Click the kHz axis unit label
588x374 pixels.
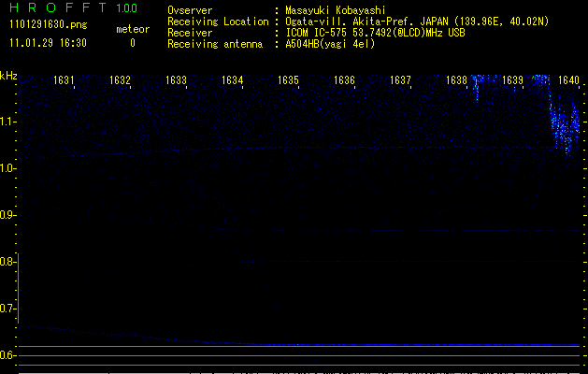click(8, 76)
